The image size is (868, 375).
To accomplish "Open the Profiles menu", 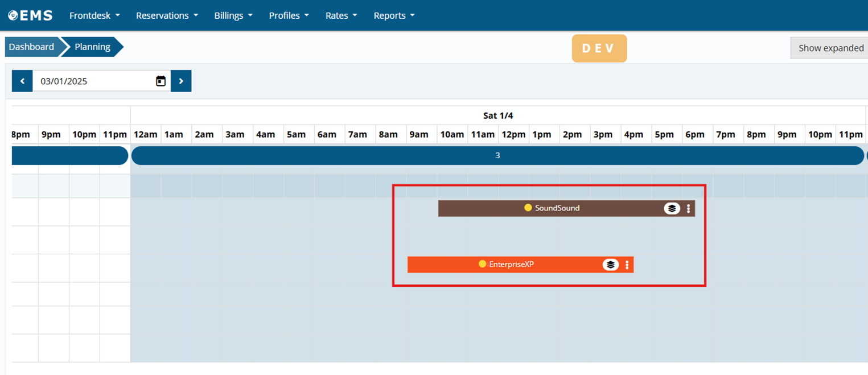I will point(289,15).
